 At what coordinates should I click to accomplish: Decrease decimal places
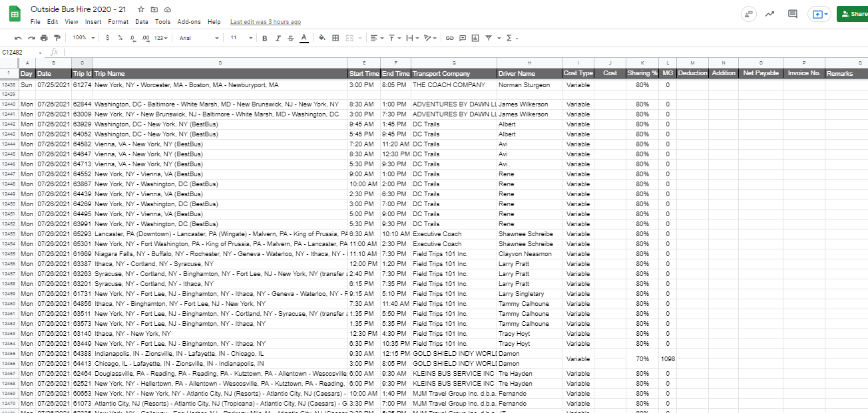[132, 38]
